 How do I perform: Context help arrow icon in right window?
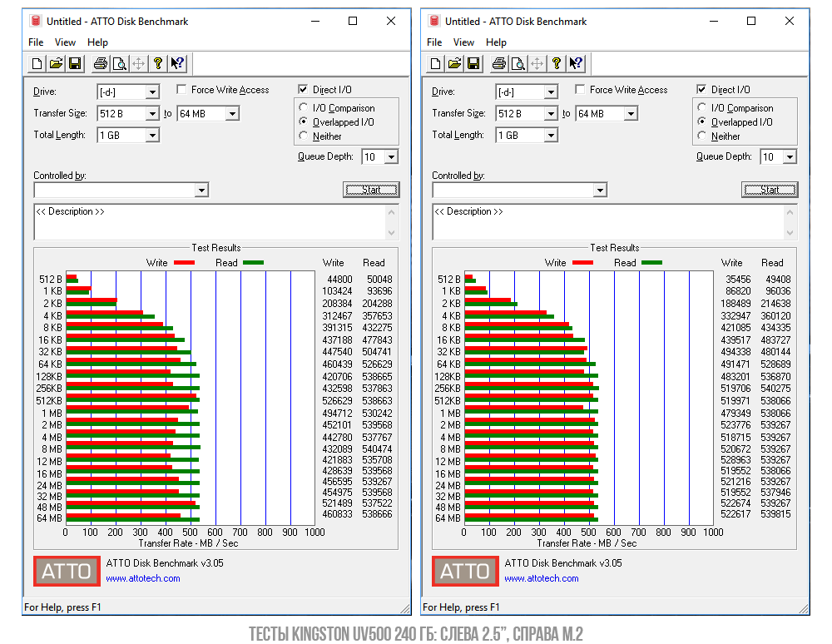coord(575,64)
